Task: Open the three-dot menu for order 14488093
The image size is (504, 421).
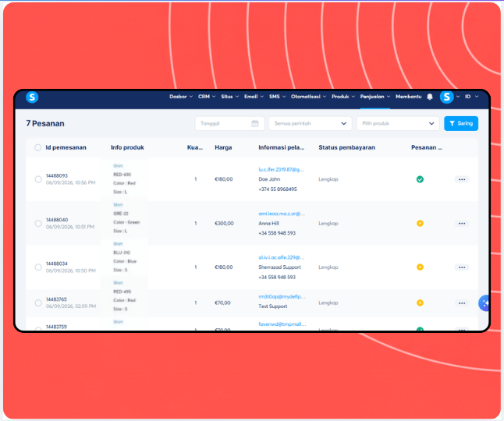Action: click(x=462, y=179)
